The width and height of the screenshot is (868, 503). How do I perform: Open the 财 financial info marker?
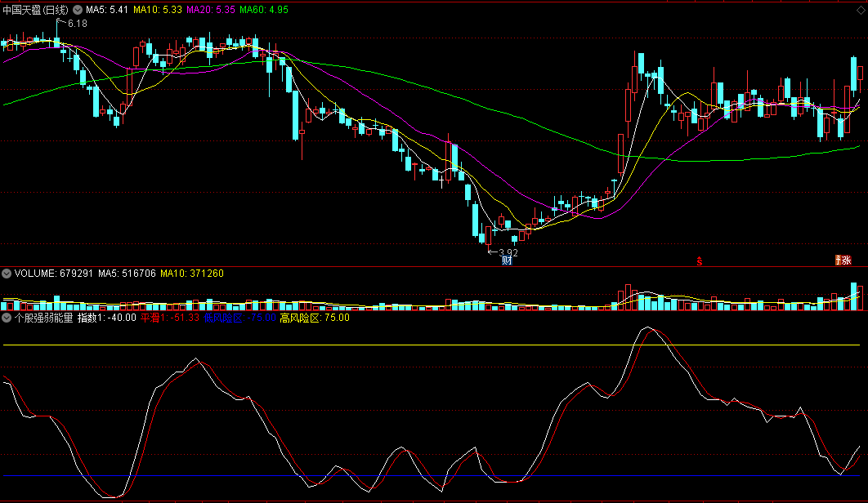click(507, 260)
